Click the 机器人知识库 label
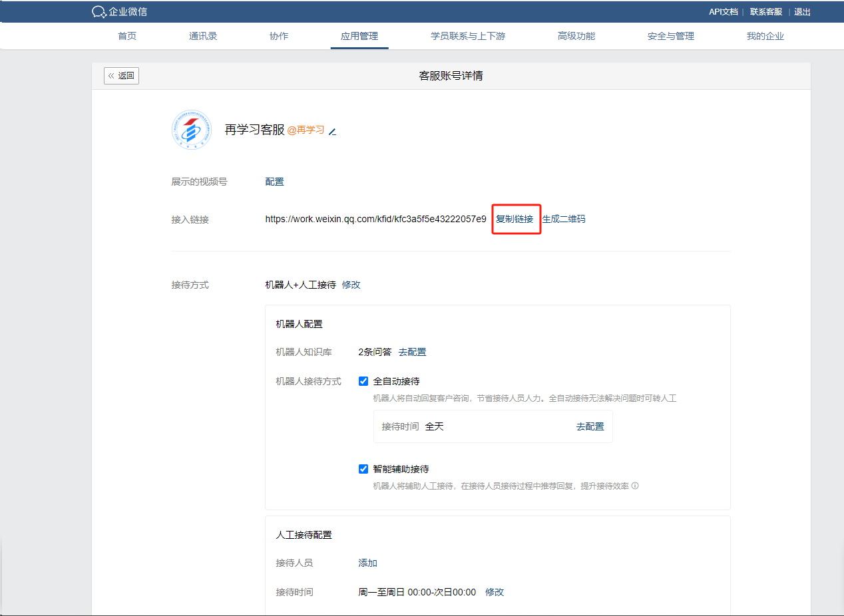The width and height of the screenshot is (844, 616). click(304, 352)
